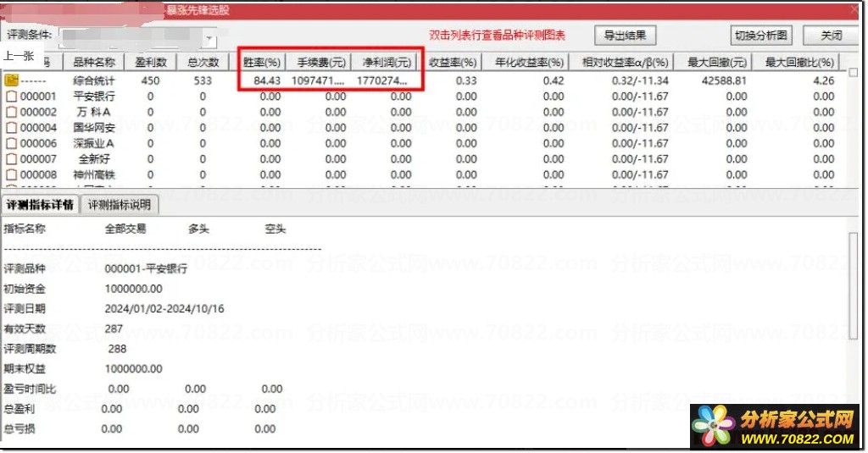Viewport: 868px width, 453px height.
Task: Click the 450 profit count cell
Action: tap(150, 80)
